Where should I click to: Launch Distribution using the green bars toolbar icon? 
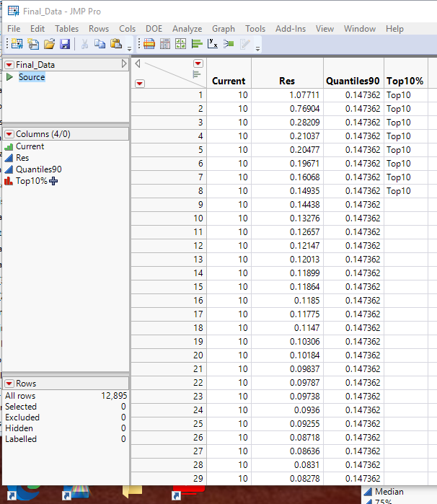coord(196,45)
